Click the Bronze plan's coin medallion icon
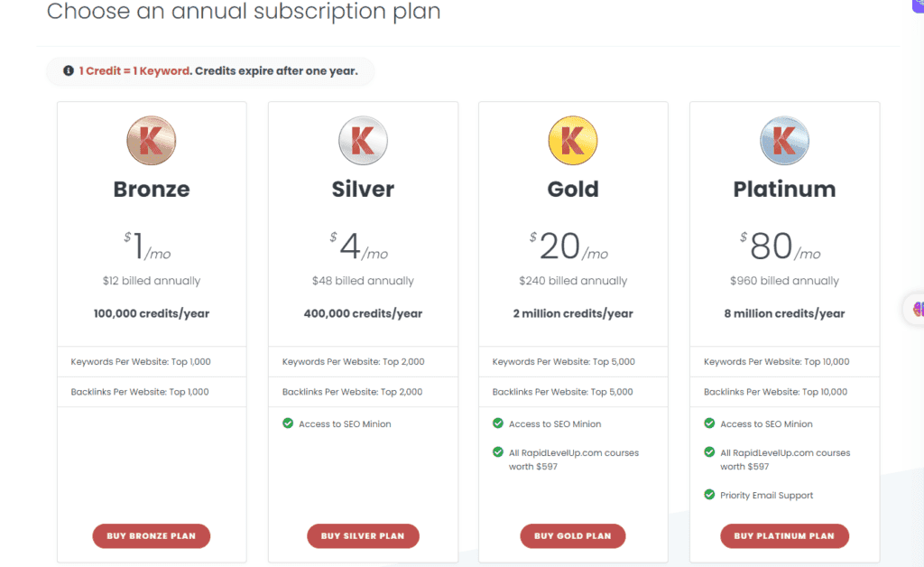924x567 pixels. (x=151, y=141)
